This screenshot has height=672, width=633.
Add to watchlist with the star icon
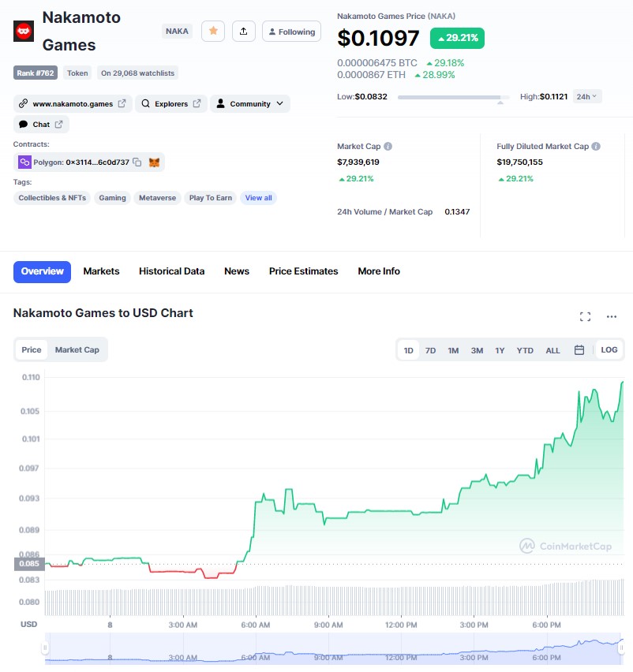[x=213, y=31]
